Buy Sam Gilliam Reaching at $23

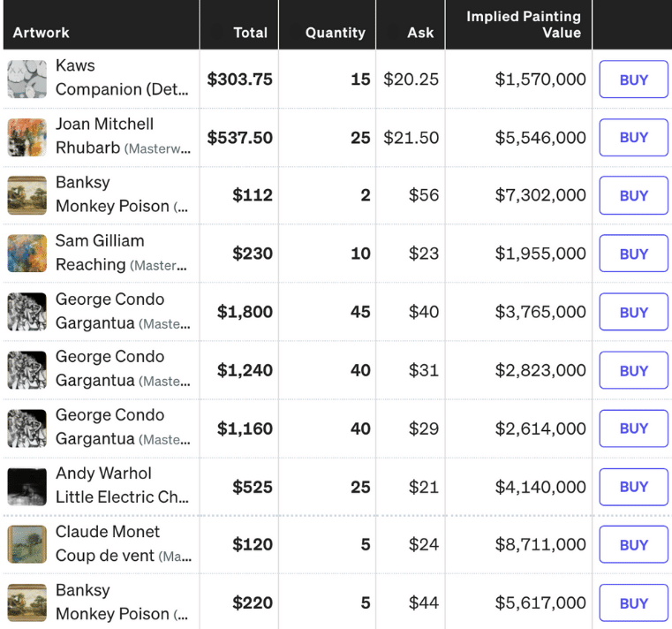(x=633, y=254)
